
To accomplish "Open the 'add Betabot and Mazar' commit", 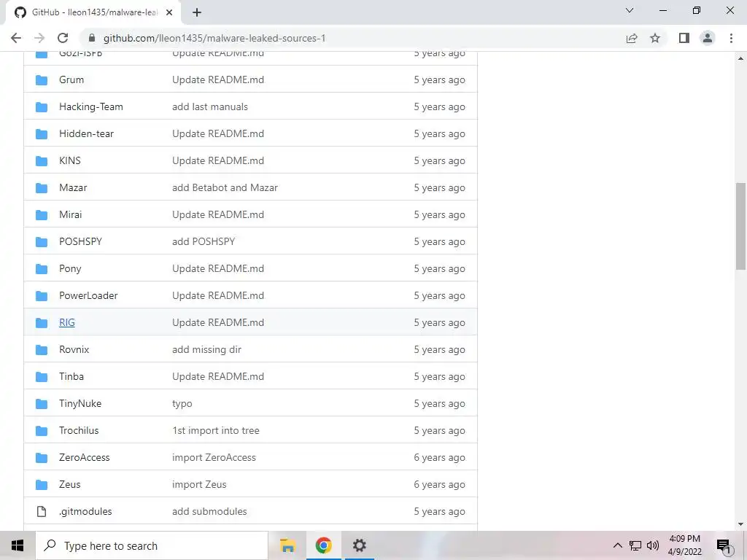I will click(x=225, y=188).
